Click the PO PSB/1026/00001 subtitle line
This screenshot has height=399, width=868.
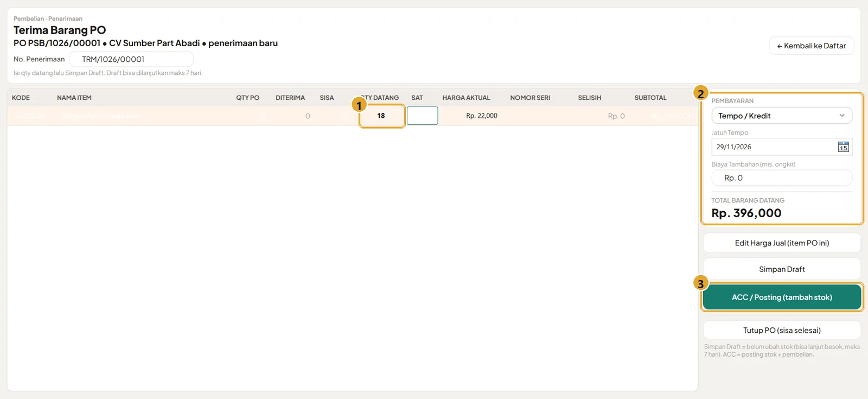tap(145, 43)
